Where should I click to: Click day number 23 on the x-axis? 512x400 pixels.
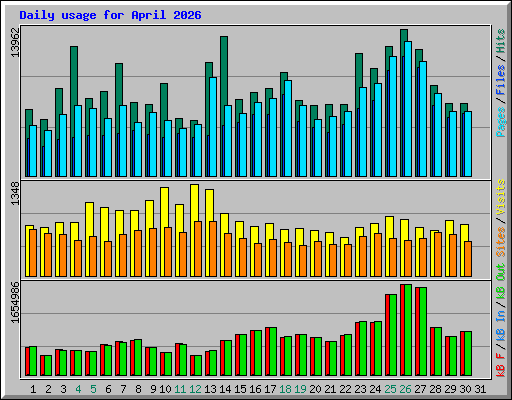click(x=360, y=389)
